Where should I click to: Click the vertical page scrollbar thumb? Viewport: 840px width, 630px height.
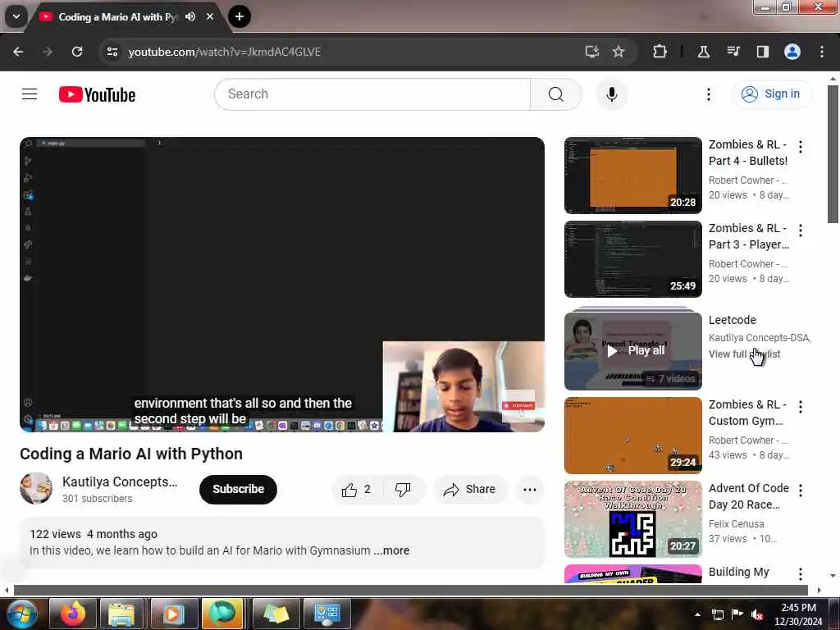(x=833, y=153)
